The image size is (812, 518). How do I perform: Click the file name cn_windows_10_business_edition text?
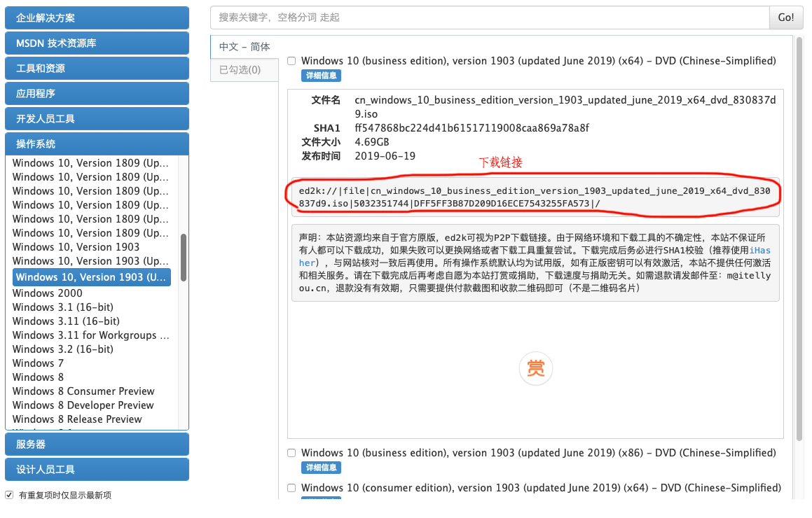565,106
